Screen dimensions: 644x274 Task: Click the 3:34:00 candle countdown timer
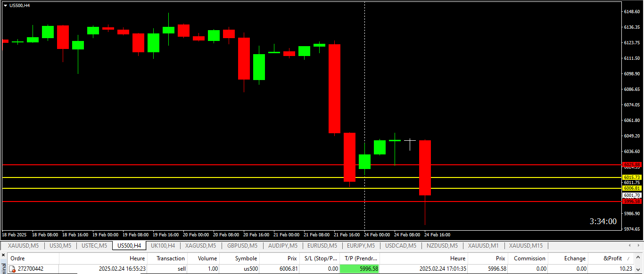pos(603,221)
